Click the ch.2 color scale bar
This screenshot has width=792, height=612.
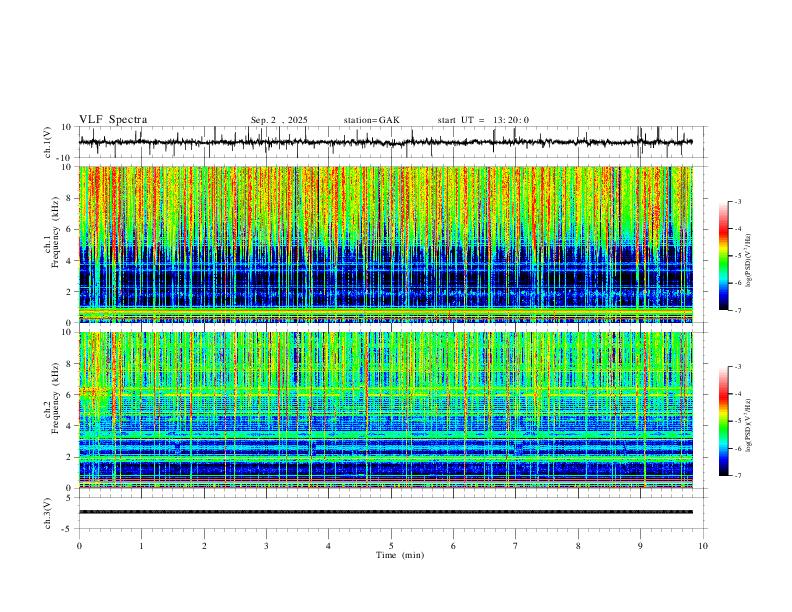(x=724, y=421)
